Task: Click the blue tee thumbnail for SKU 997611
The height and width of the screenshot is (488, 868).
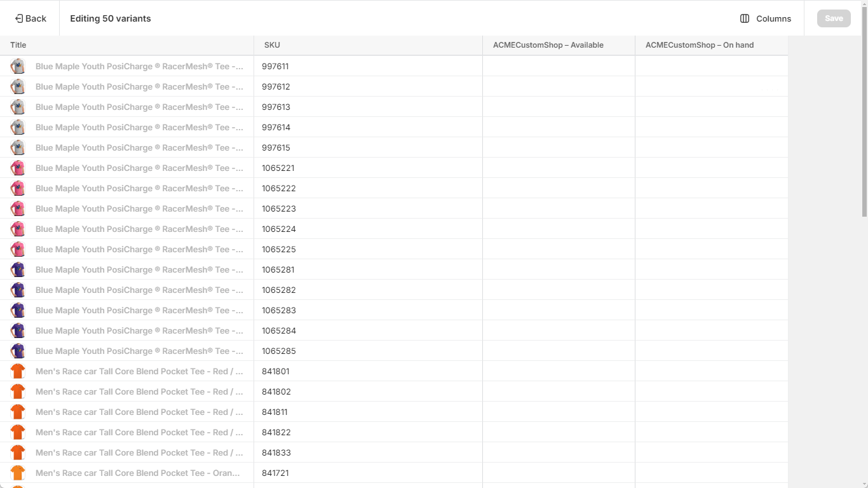Action: click(x=17, y=65)
